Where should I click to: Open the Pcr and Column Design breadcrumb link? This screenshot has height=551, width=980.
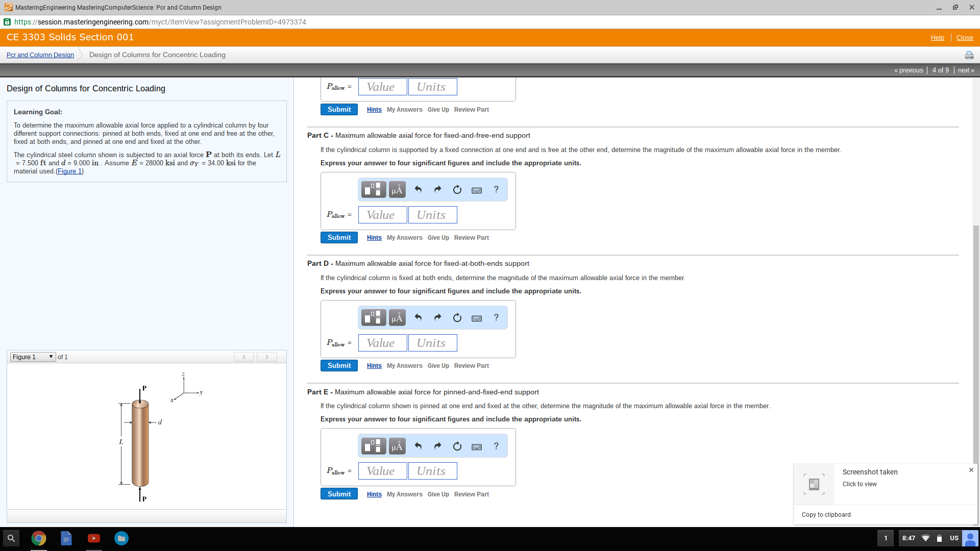point(40,55)
